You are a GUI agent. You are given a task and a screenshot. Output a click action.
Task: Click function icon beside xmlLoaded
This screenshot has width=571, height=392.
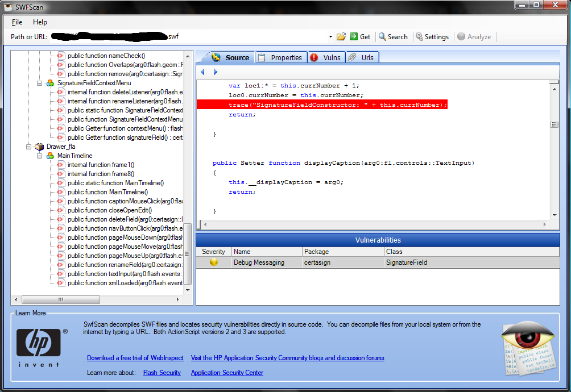(x=61, y=283)
